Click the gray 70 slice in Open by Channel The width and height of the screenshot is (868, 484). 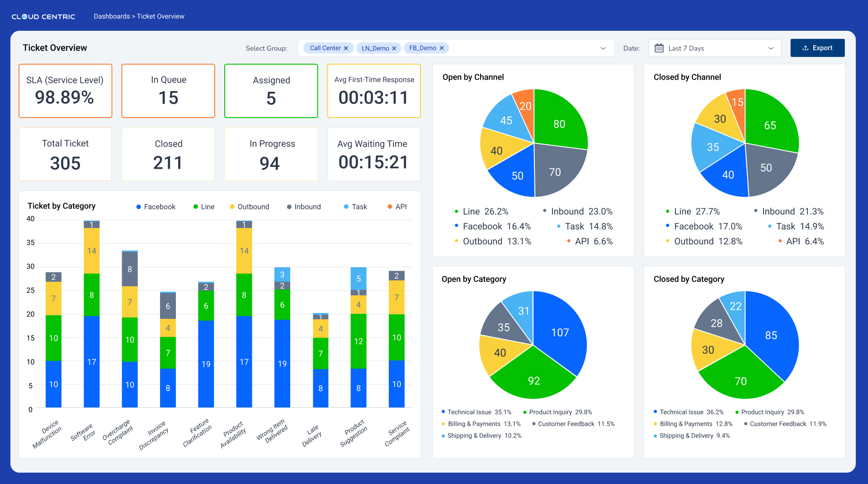coord(555,172)
